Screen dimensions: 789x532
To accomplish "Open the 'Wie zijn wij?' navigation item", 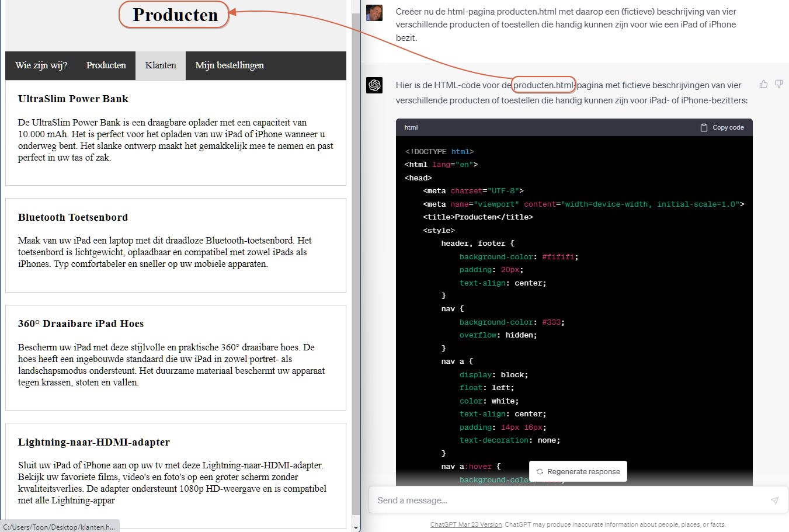I will pyautogui.click(x=41, y=65).
